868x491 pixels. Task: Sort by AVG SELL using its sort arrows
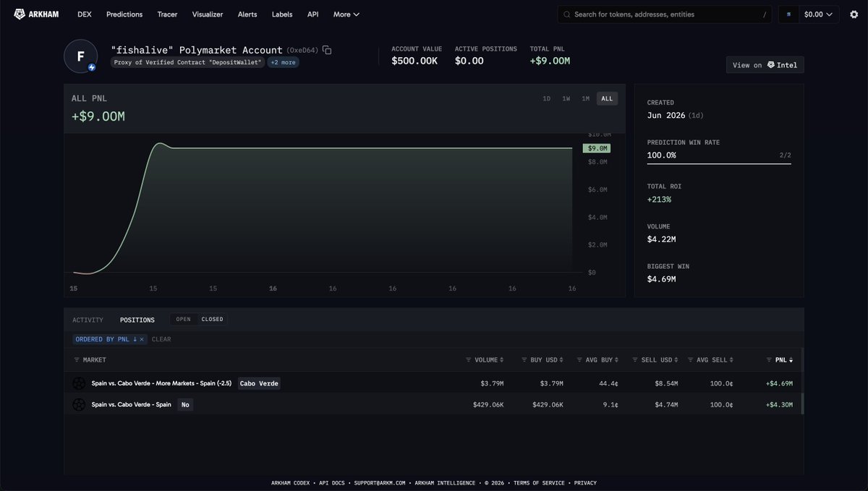tap(731, 359)
